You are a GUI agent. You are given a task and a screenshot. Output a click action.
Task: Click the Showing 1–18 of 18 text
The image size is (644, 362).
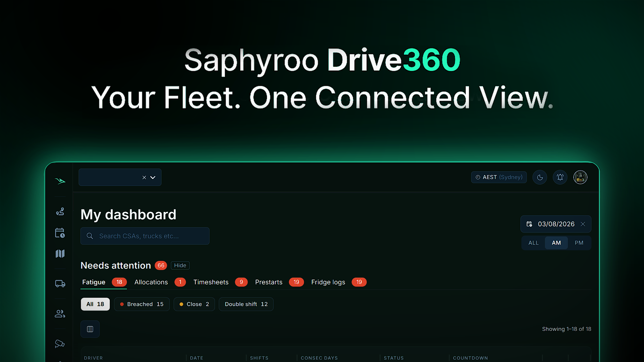click(567, 329)
